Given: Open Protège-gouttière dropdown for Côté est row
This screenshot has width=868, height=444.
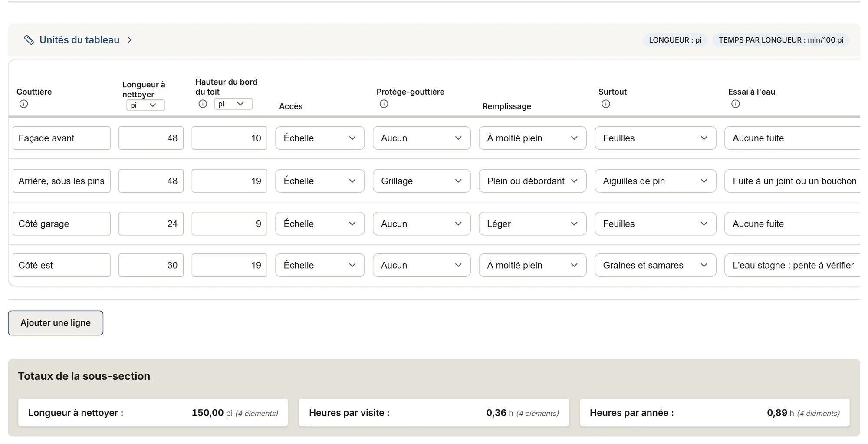Looking at the screenshot, I should [421, 265].
